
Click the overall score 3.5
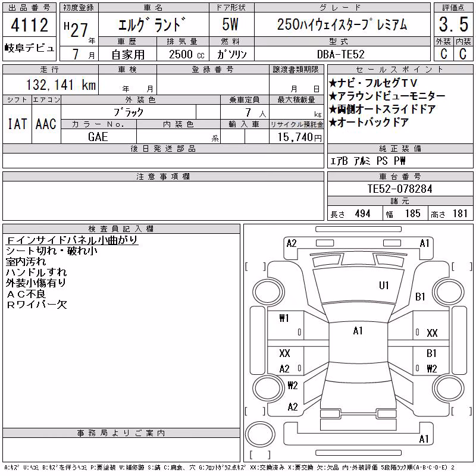coord(453,24)
